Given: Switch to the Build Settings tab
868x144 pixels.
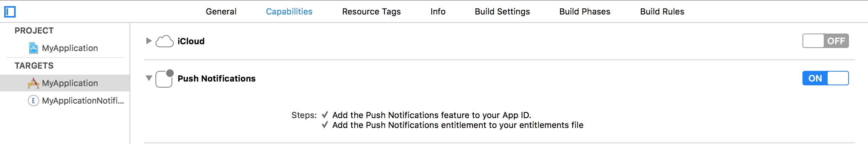Looking at the screenshot, I should (x=502, y=11).
